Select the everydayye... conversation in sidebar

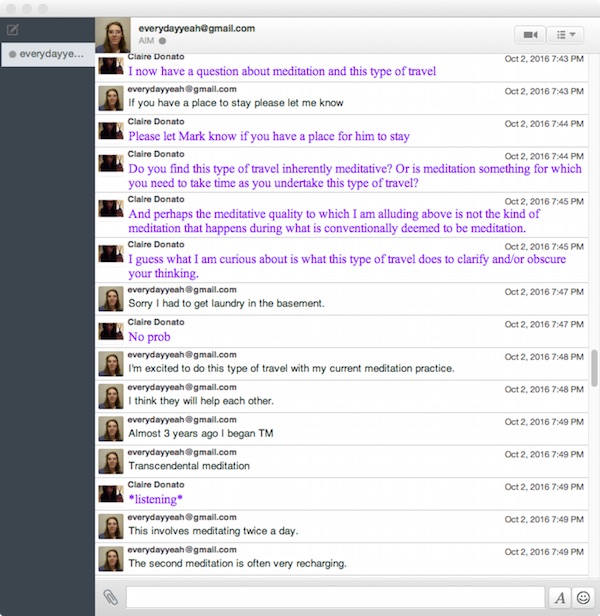coord(48,54)
